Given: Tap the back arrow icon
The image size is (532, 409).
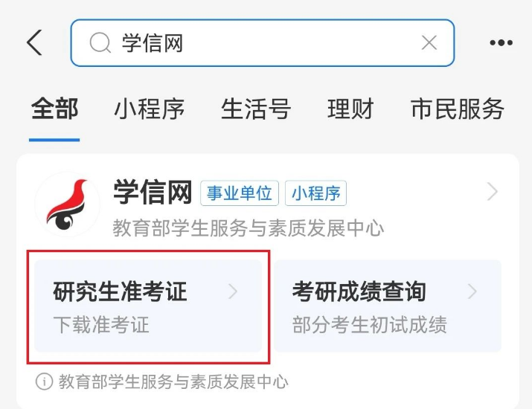Looking at the screenshot, I should [x=34, y=42].
